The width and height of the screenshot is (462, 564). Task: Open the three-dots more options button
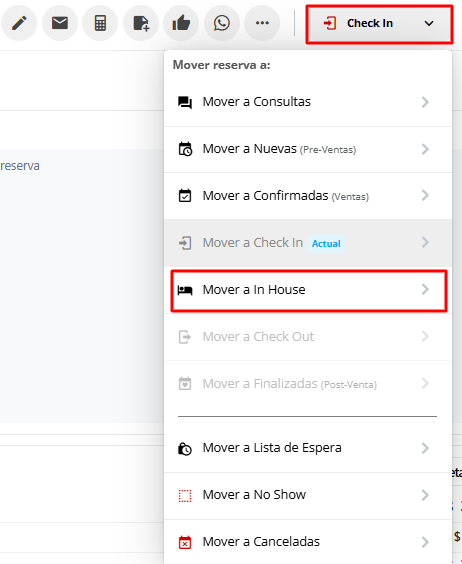262,23
